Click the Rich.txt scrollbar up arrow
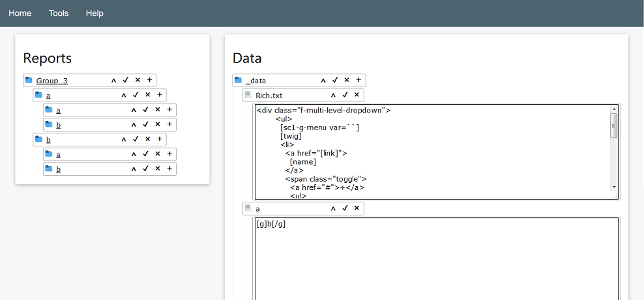The image size is (644, 300). [x=614, y=109]
